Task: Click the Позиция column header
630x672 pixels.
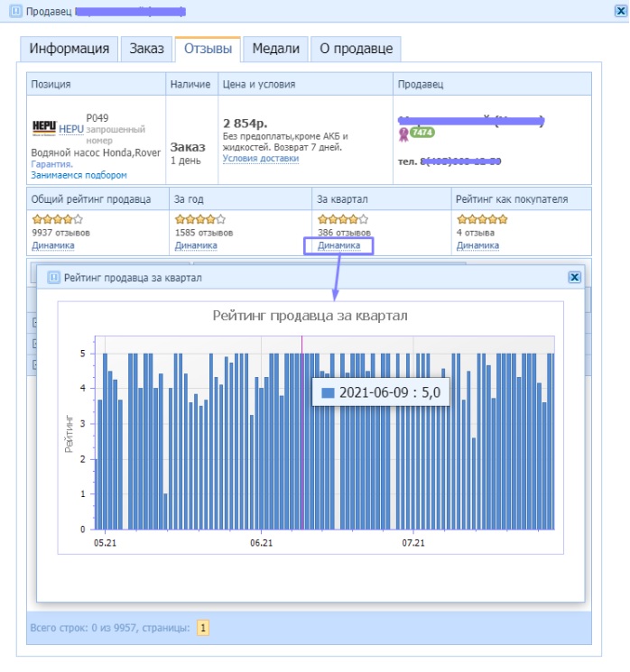Action: tap(51, 84)
